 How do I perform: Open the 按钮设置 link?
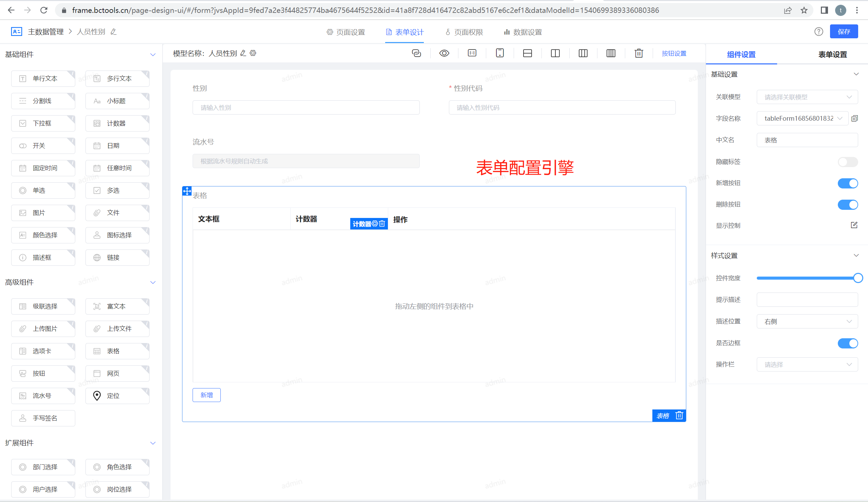pyautogui.click(x=674, y=53)
